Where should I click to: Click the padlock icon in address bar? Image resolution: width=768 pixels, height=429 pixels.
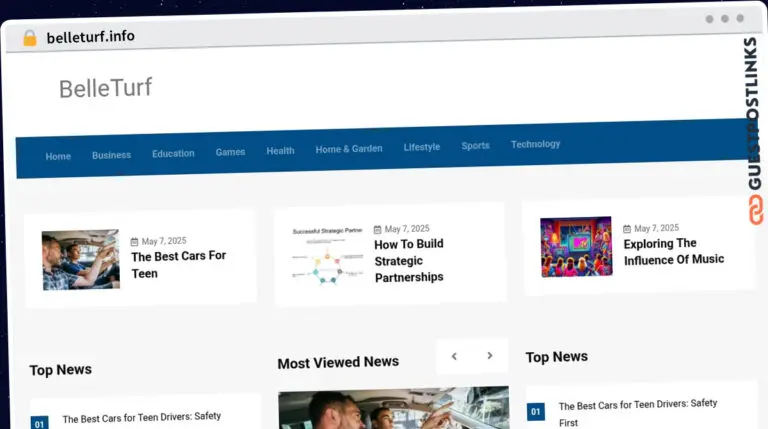coord(29,38)
